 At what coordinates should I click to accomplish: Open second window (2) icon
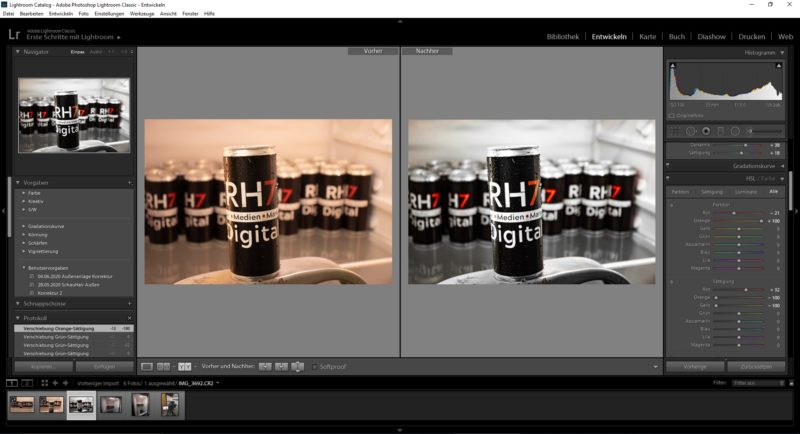point(28,383)
